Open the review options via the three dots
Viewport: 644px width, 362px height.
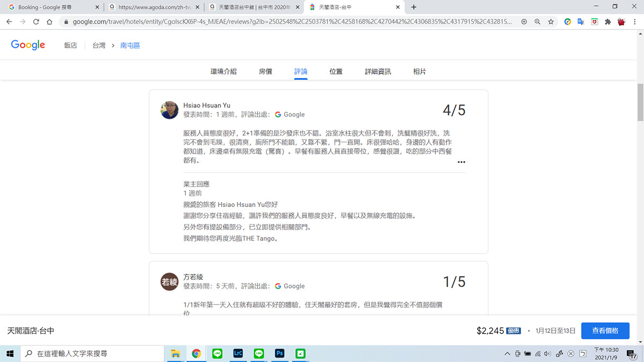(461, 161)
